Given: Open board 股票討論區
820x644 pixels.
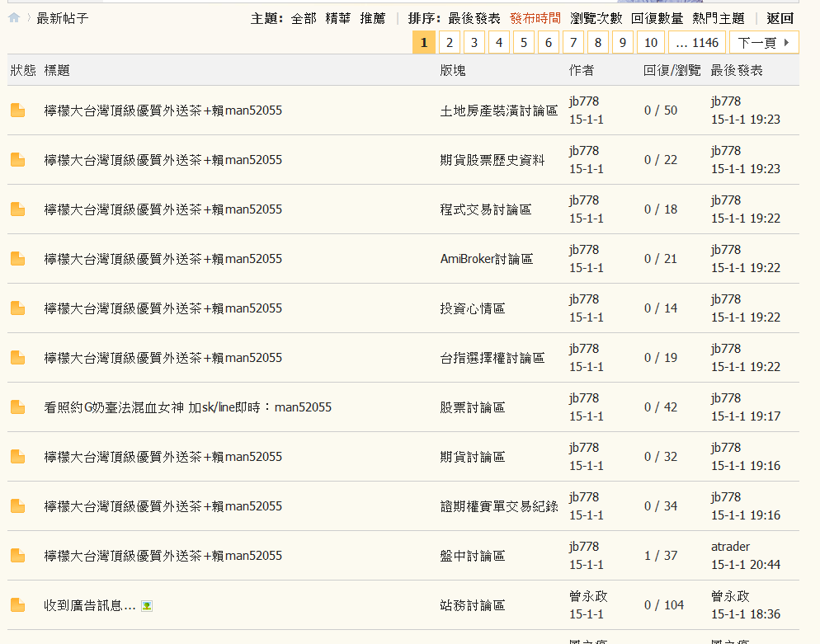Looking at the screenshot, I should pos(472,407).
